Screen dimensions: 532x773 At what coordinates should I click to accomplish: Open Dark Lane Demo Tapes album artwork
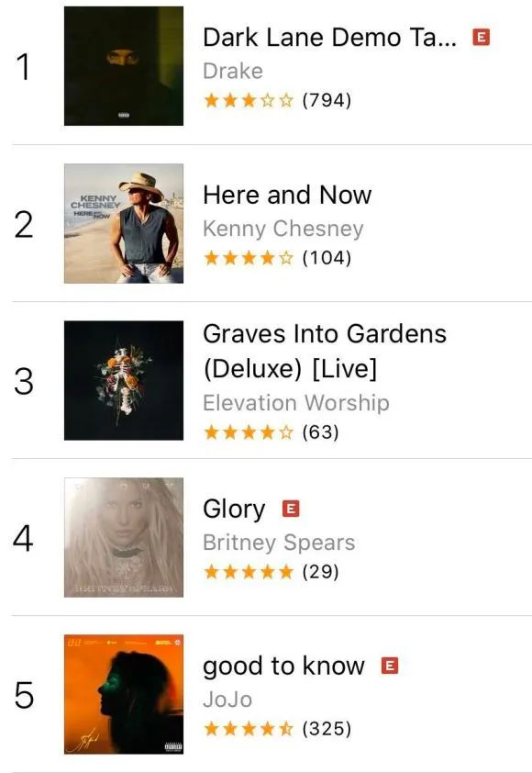tap(124, 66)
